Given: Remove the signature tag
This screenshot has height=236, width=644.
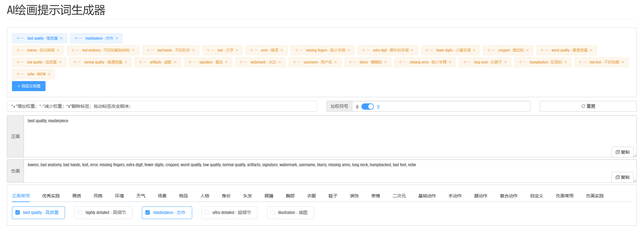Looking at the screenshot, I should [226, 62].
